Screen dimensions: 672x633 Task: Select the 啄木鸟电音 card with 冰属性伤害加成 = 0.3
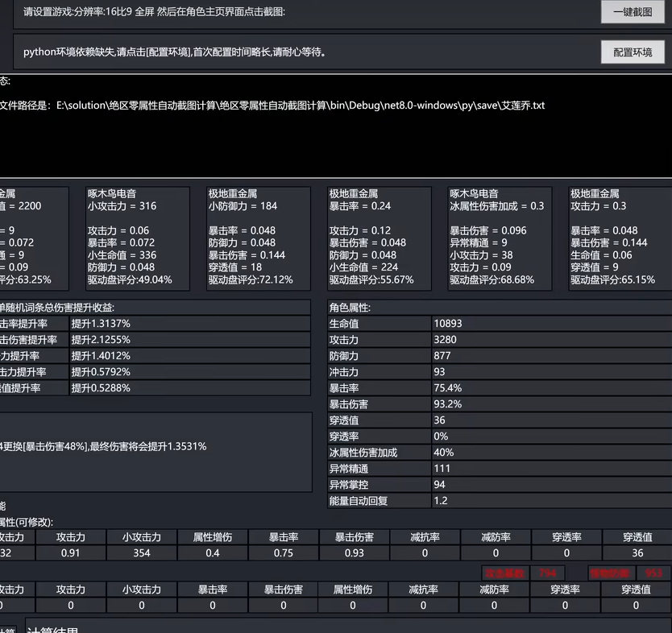click(x=500, y=238)
